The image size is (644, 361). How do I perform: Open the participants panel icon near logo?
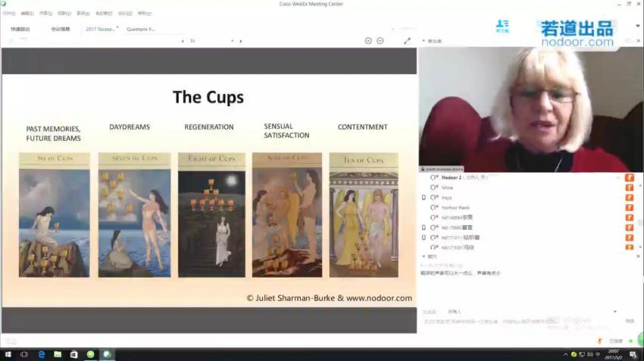(x=502, y=26)
